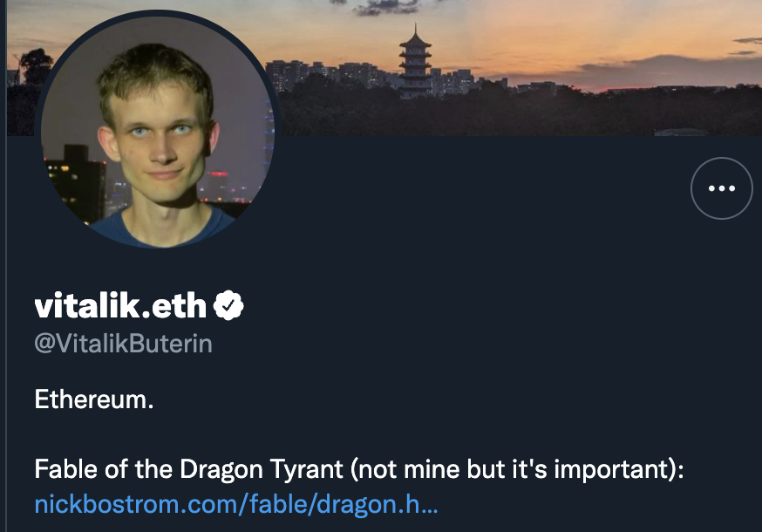Open the nickbostrom.com fable link
The height and width of the screenshot is (532, 762).
pos(235,504)
